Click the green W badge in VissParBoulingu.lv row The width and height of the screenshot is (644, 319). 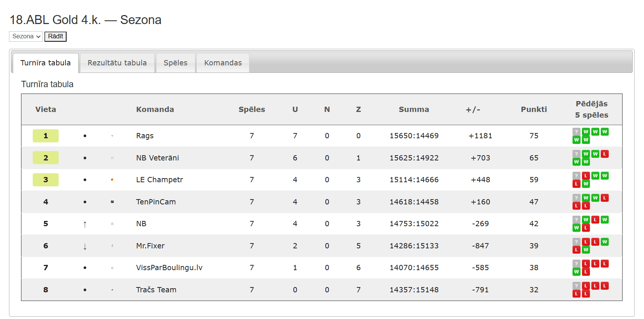coord(576,272)
